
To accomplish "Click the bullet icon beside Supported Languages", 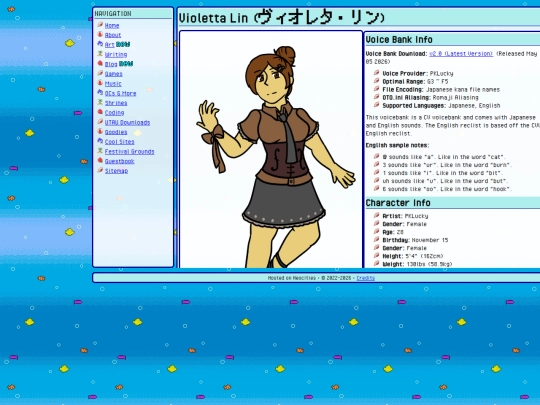I will point(376,105).
